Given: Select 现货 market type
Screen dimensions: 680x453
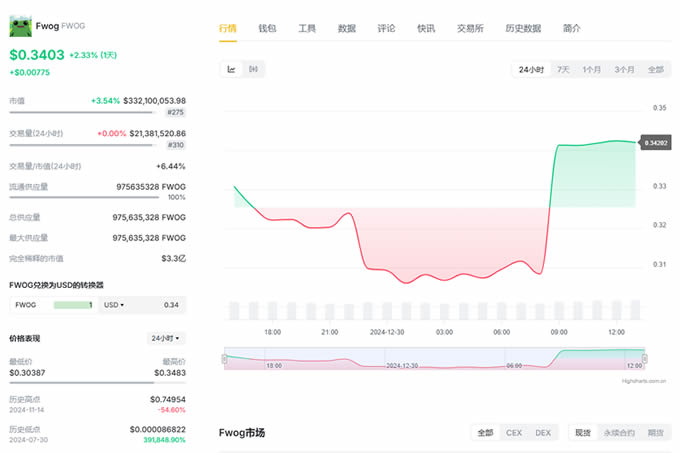Looking at the screenshot, I should coord(583,433).
